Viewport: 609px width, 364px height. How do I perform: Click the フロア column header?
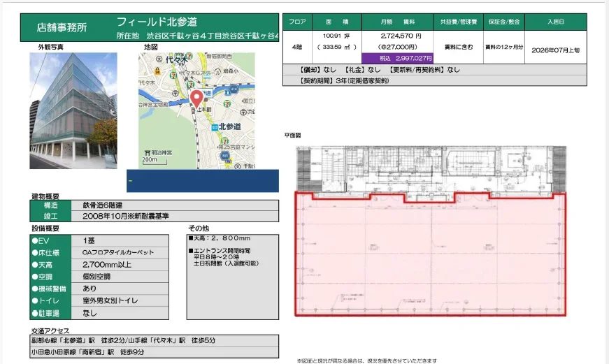[x=297, y=22]
